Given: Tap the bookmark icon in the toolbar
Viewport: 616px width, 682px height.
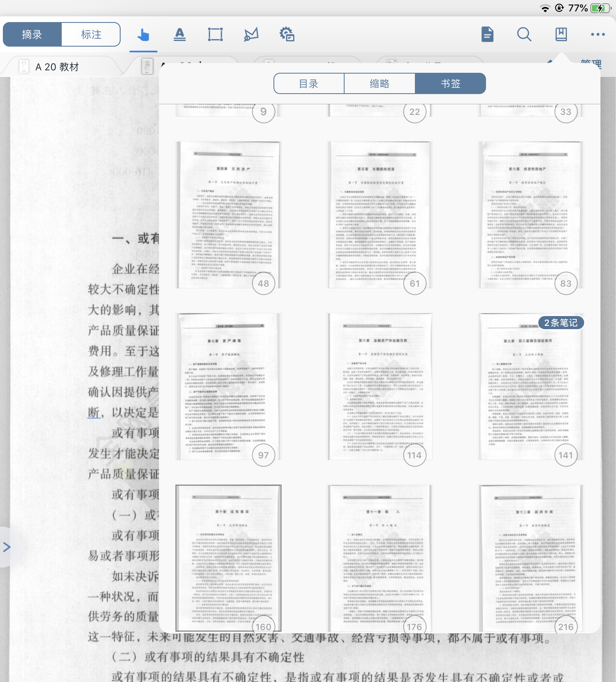Looking at the screenshot, I should pos(561,35).
